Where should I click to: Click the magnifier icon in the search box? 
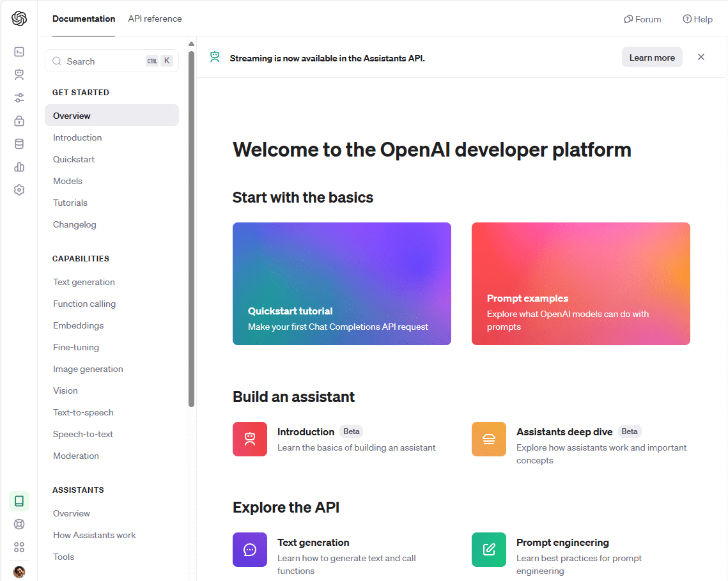click(57, 61)
